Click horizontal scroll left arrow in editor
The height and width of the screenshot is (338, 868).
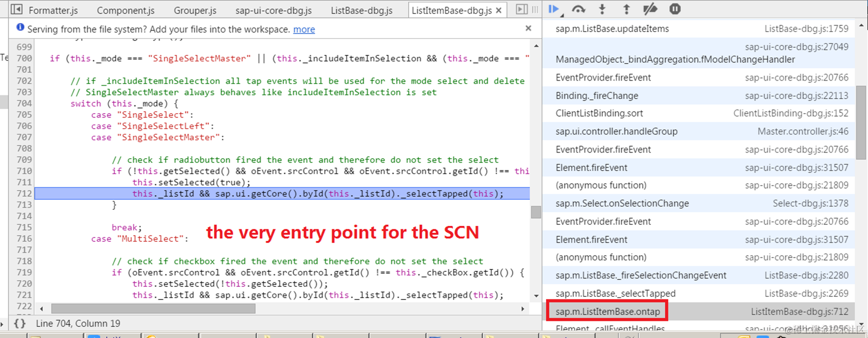(x=42, y=309)
